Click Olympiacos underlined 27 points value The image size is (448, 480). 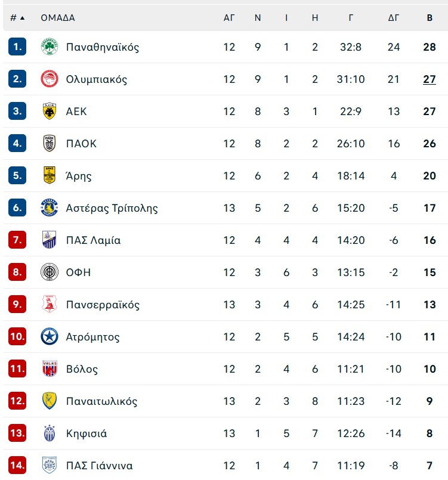[x=430, y=79]
